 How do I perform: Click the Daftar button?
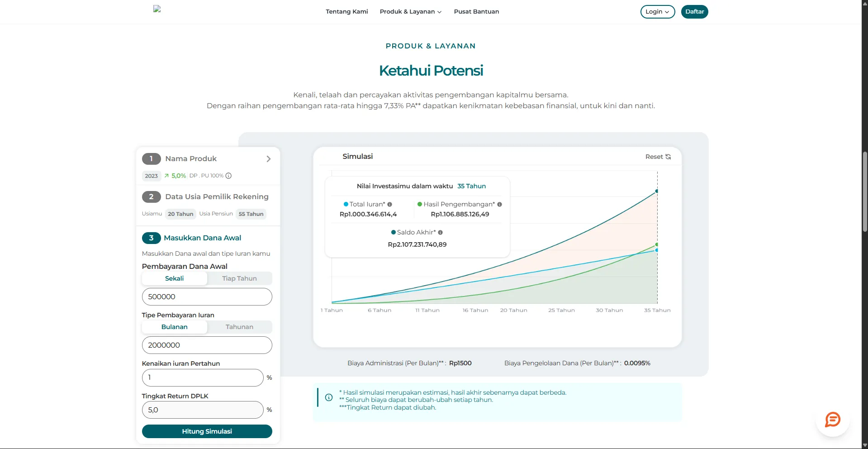coord(694,12)
